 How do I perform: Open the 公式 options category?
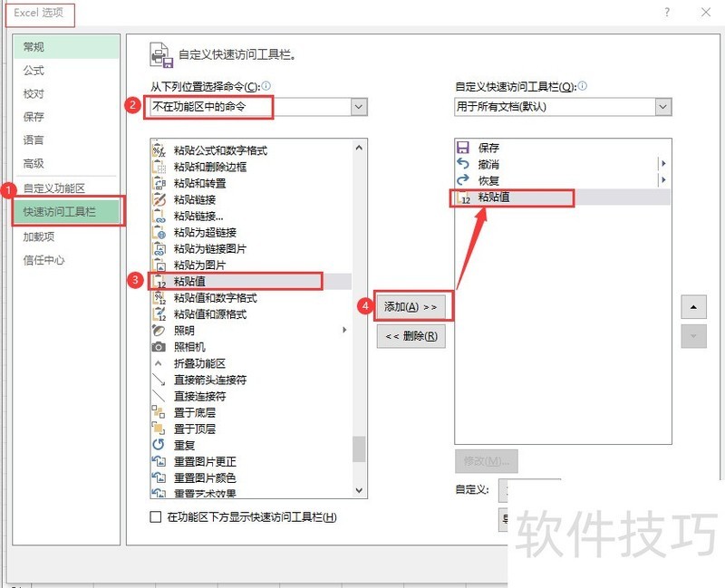coord(66,71)
